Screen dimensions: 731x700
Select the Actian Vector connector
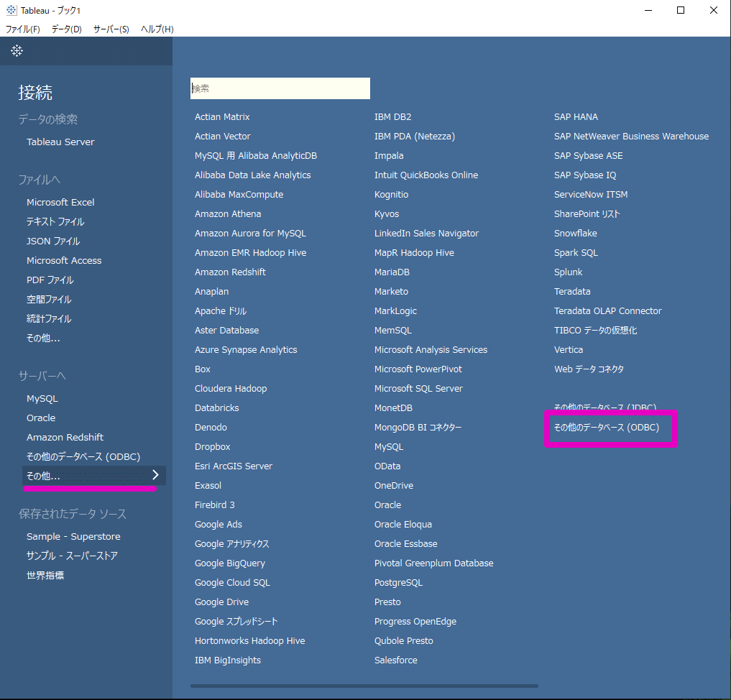pyautogui.click(x=223, y=137)
